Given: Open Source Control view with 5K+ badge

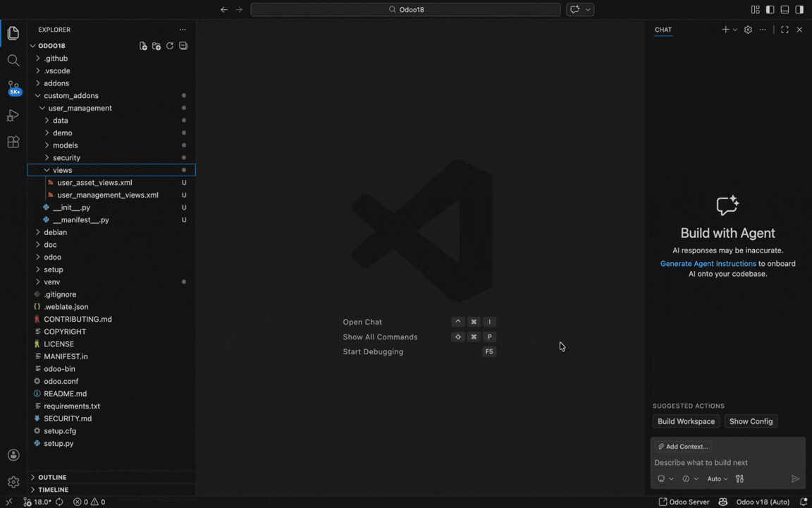Looking at the screenshot, I should coord(13,87).
